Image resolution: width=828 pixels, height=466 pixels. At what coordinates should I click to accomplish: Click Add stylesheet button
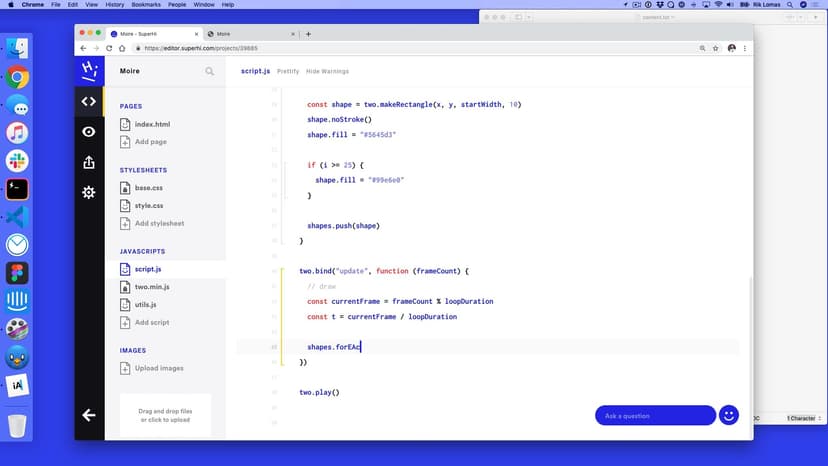click(159, 223)
